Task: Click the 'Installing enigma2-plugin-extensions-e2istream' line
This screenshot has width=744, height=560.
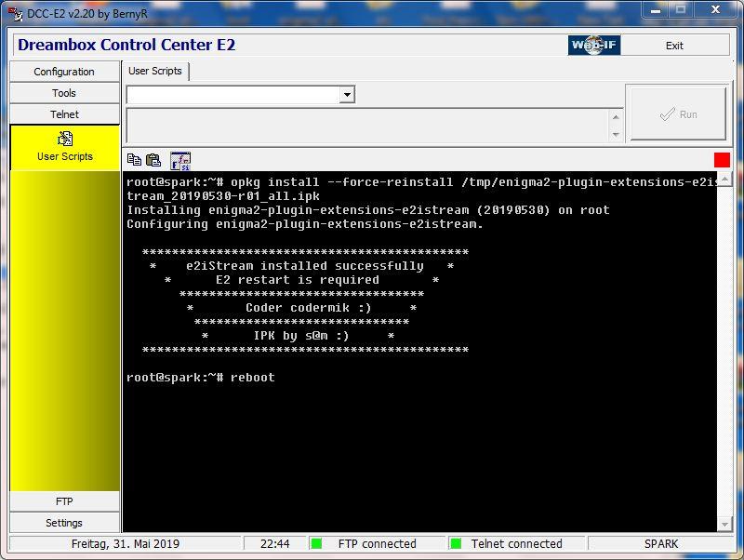Action: point(368,210)
